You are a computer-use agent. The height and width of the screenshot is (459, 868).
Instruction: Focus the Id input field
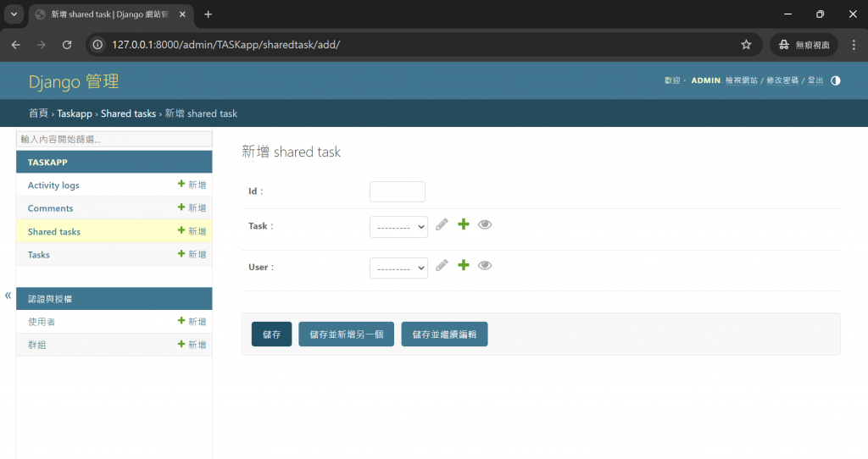pos(398,191)
